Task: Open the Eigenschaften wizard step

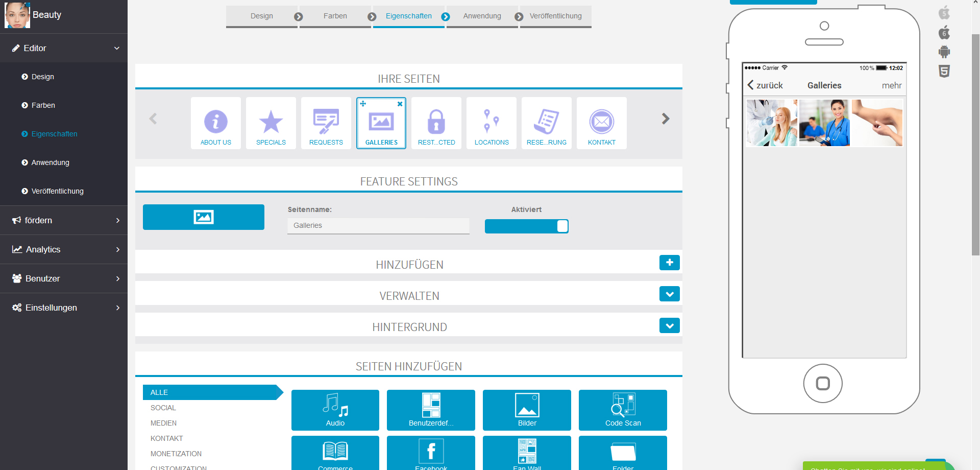Action: 409,16
